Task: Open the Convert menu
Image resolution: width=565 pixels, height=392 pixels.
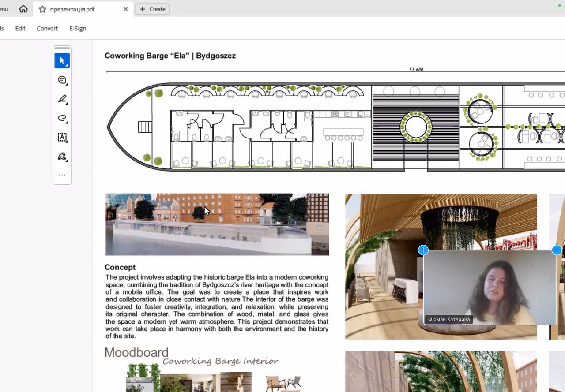Action: tap(47, 28)
